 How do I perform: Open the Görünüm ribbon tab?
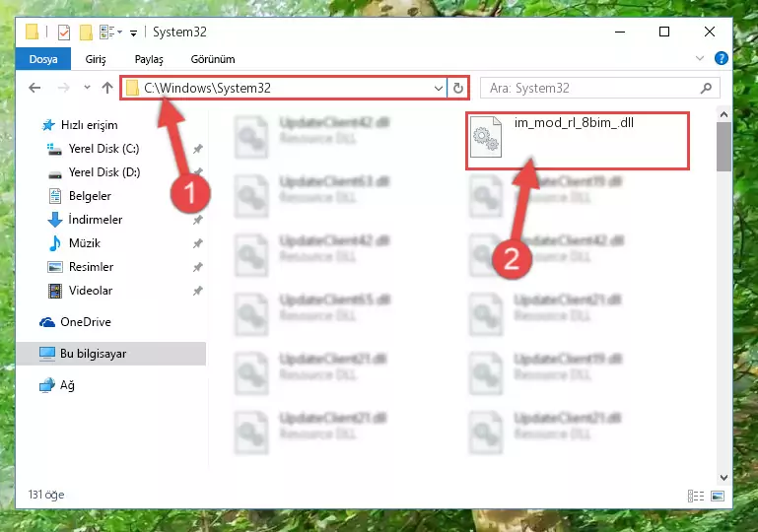pos(213,59)
